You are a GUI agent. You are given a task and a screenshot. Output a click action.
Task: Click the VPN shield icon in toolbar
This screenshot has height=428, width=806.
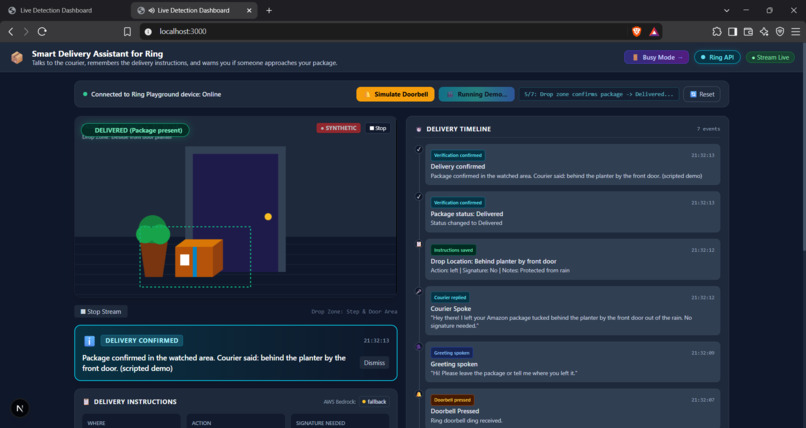(x=780, y=32)
